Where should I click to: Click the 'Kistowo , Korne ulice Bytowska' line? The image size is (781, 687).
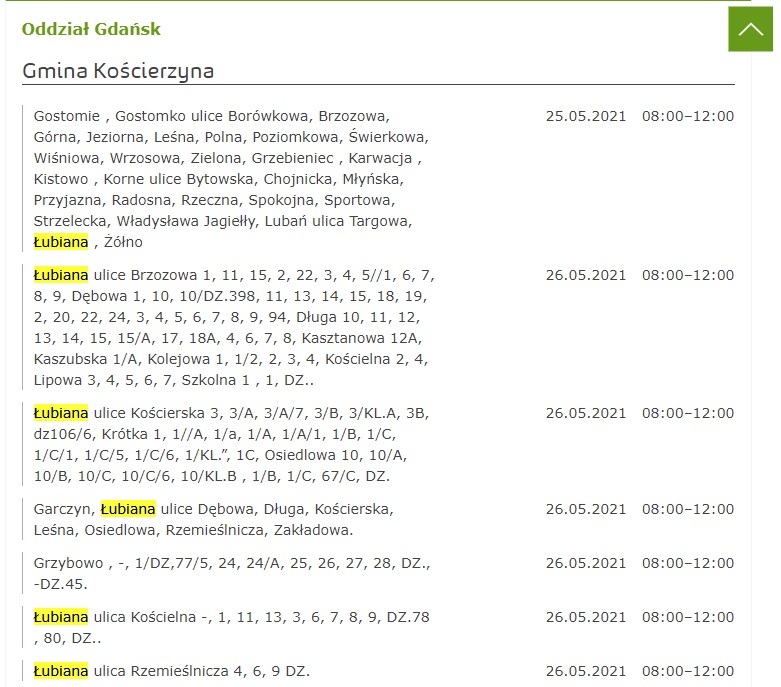click(219, 179)
